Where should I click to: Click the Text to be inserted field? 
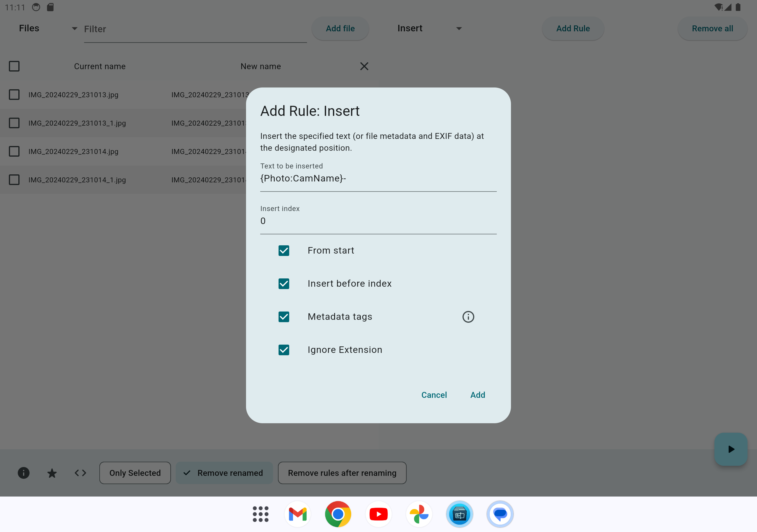378,178
